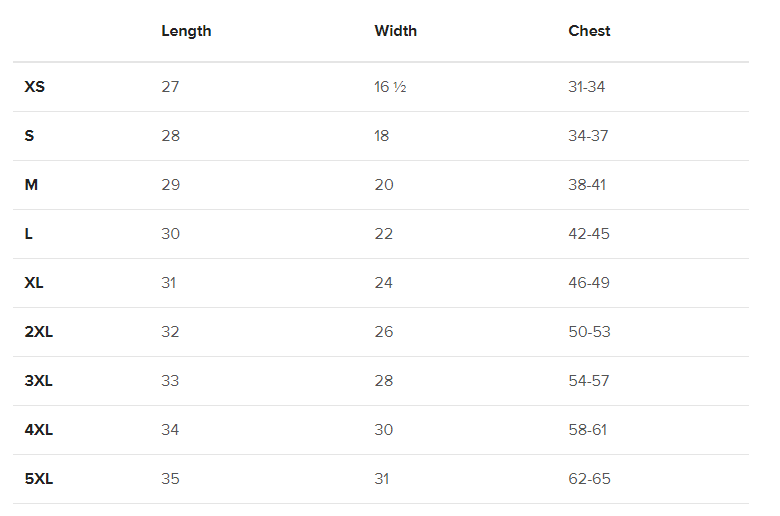Viewport: 780px width, 516px height.
Task: Click the Chest column header
Action: 589,31
